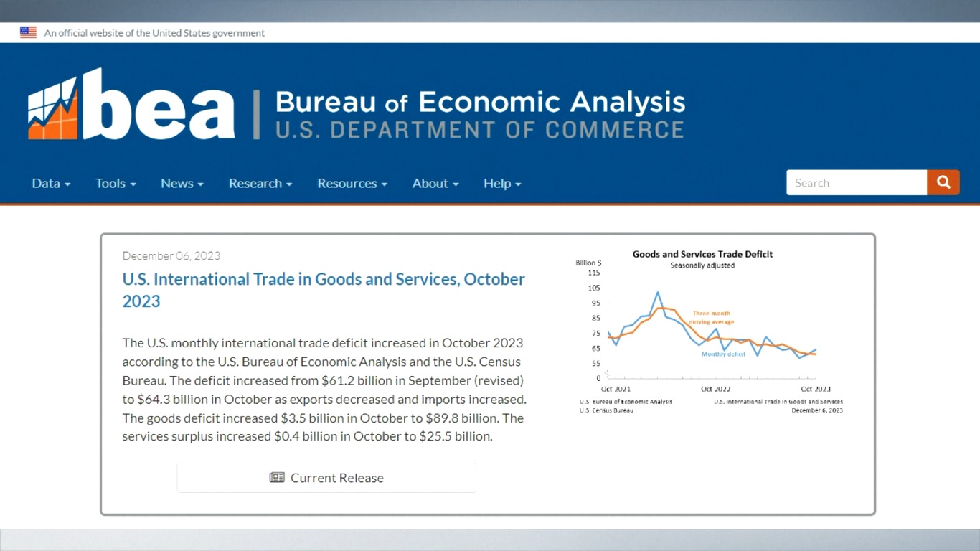This screenshot has width=980, height=551.
Task: Click the newspaper icon beside Current Release
Action: pos(277,478)
